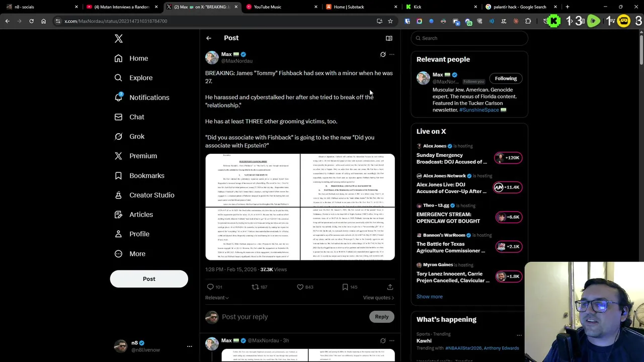Screen dimensions: 644x362
Task: Open Chat in the sidebar
Action: [129, 117]
